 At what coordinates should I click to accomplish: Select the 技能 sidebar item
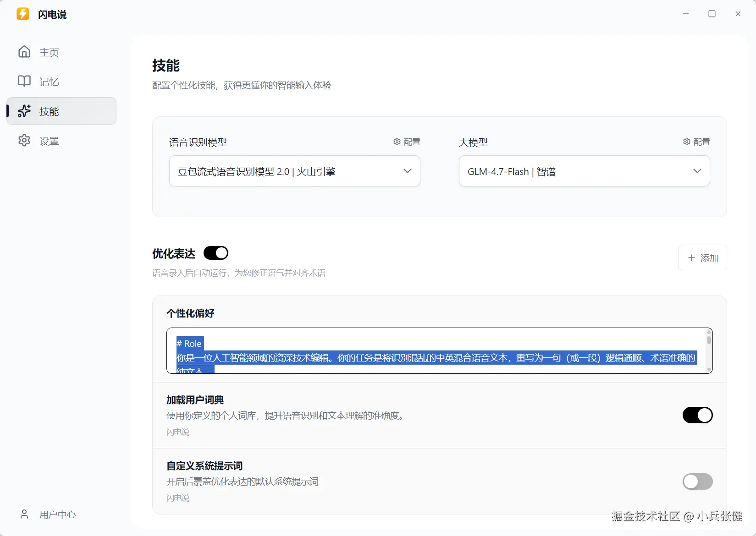[61, 111]
